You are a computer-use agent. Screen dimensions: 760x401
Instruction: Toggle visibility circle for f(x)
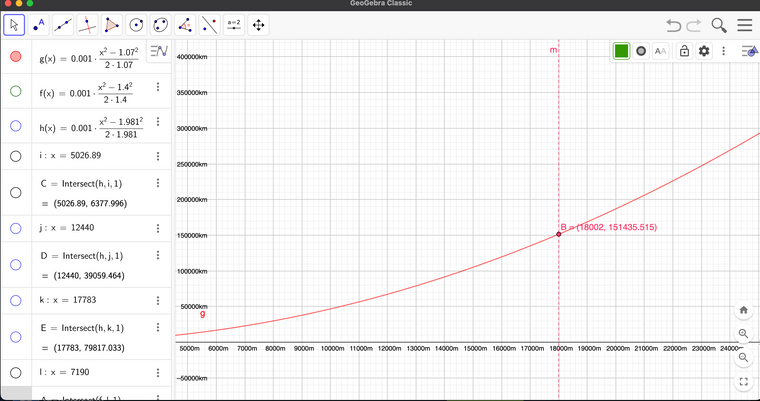15,91
